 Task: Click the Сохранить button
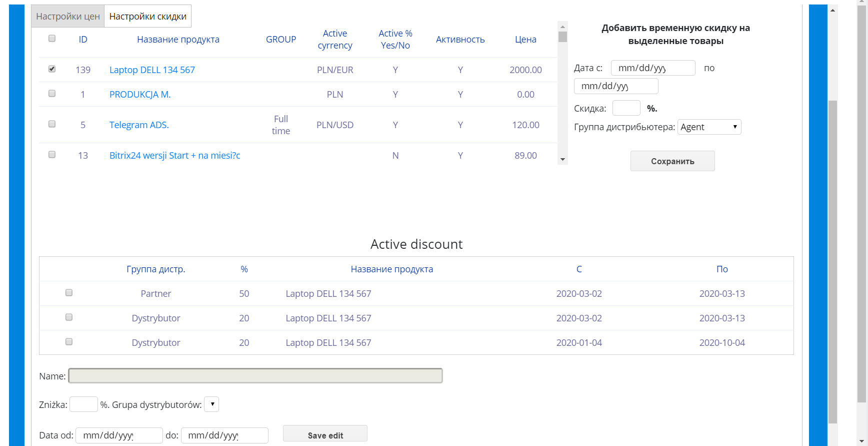[x=672, y=161]
